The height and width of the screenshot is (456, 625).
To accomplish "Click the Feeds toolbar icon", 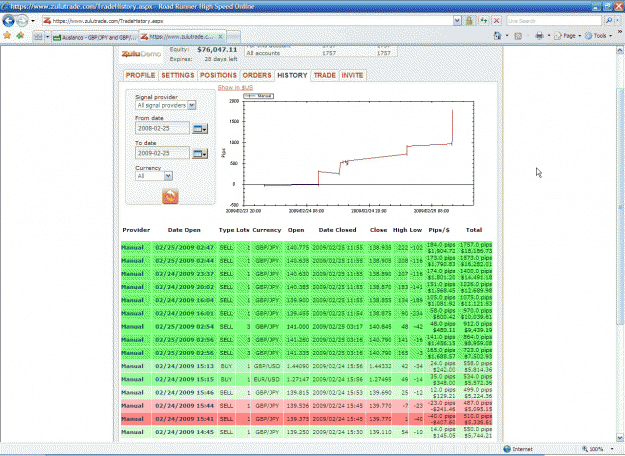I will click(x=518, y=36).
